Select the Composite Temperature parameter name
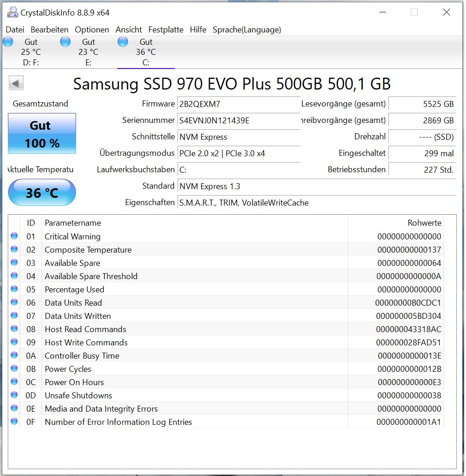Viewport: 466px width, 476px height. pos(88,250)
